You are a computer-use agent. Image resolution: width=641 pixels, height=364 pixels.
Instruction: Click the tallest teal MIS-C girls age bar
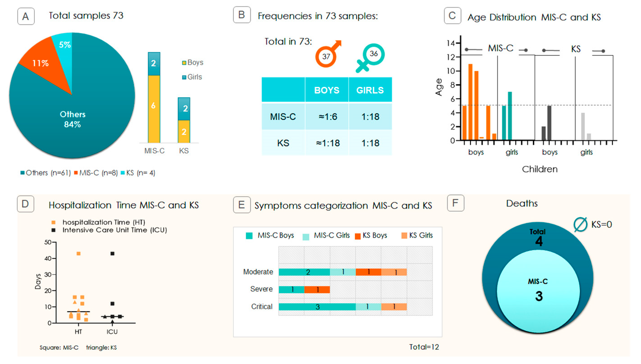point(510,116)
